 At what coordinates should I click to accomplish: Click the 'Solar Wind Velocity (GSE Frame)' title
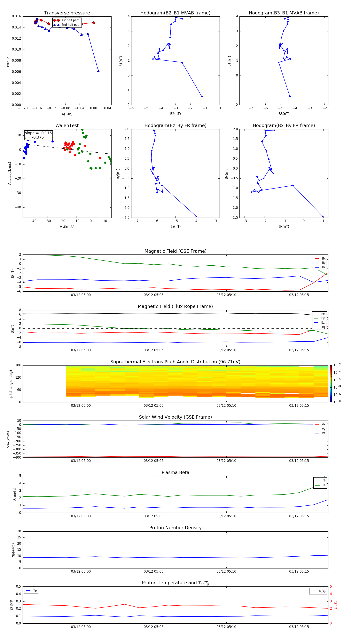[175, 417]
